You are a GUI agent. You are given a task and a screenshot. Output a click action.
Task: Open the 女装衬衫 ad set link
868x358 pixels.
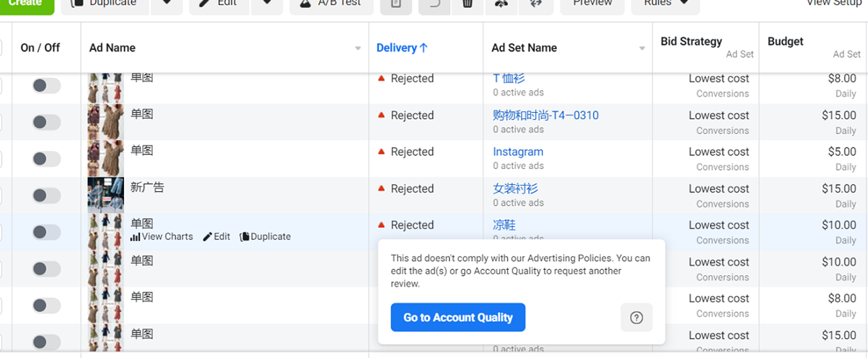[515, 188]
